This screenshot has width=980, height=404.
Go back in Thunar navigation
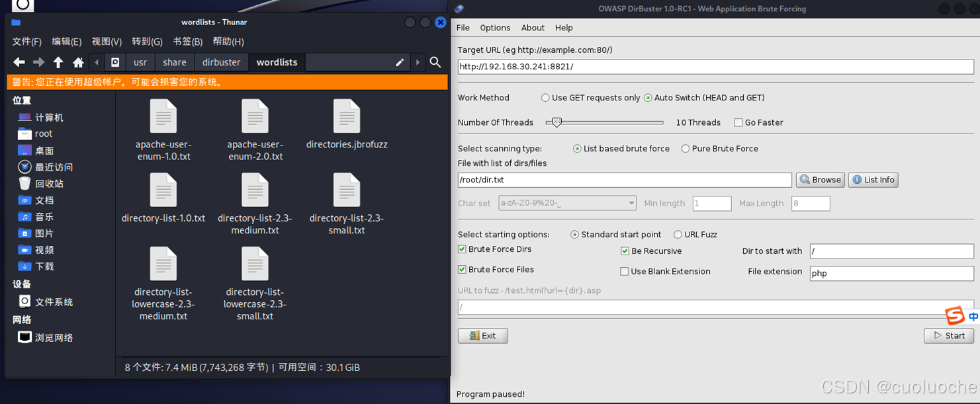click(19, 62)
